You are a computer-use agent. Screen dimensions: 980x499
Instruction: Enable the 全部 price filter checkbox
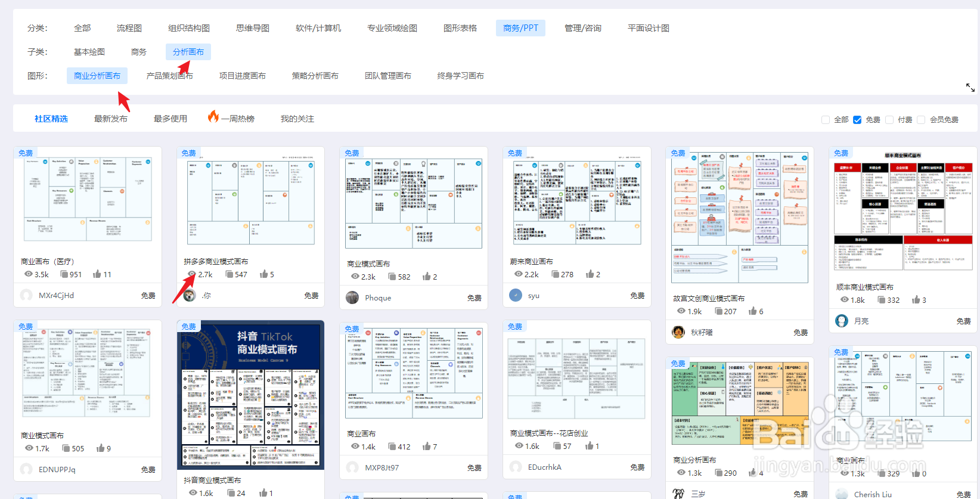[826, 120]
